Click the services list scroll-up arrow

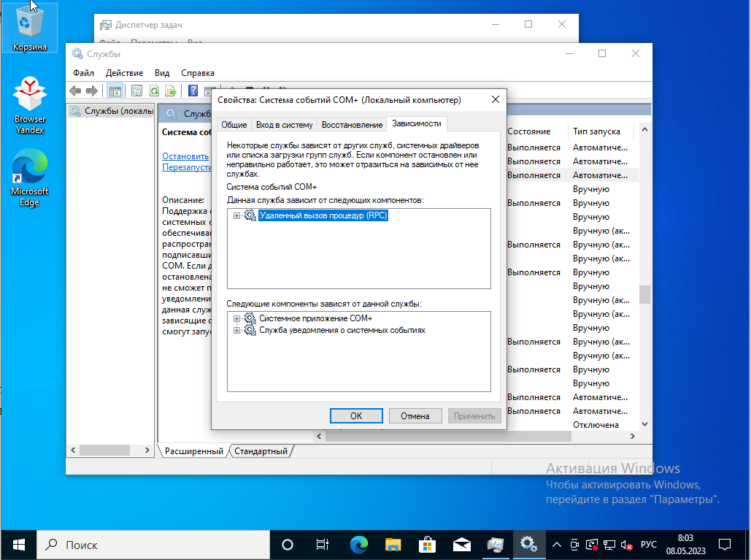point(644,129)
